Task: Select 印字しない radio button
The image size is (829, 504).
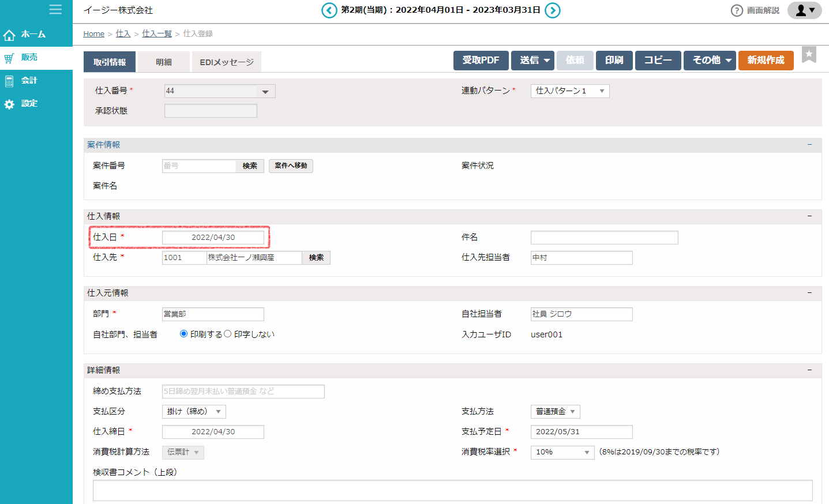Action: [x=228, y=334]
